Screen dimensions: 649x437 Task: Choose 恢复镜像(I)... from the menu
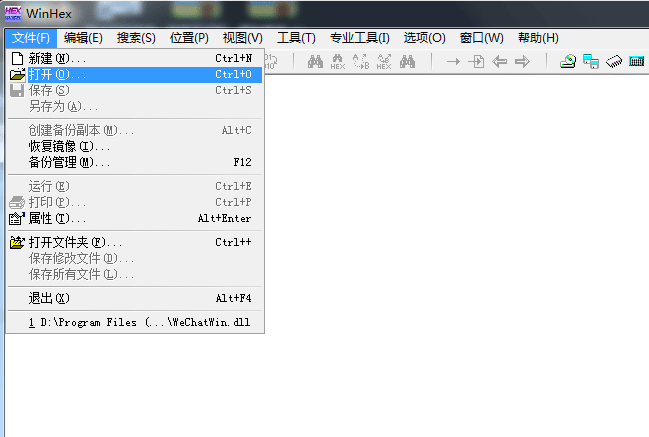[x=135, y=146]
